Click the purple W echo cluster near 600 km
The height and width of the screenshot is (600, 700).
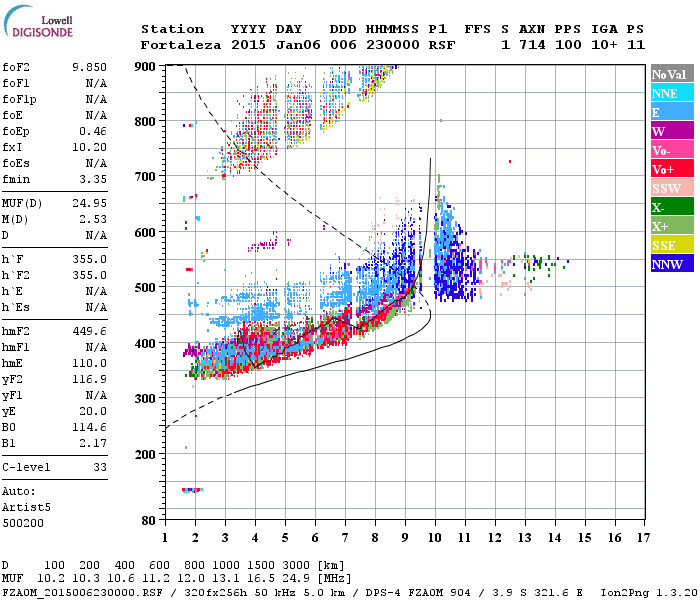pyautogui.click(x=263, y=243)
